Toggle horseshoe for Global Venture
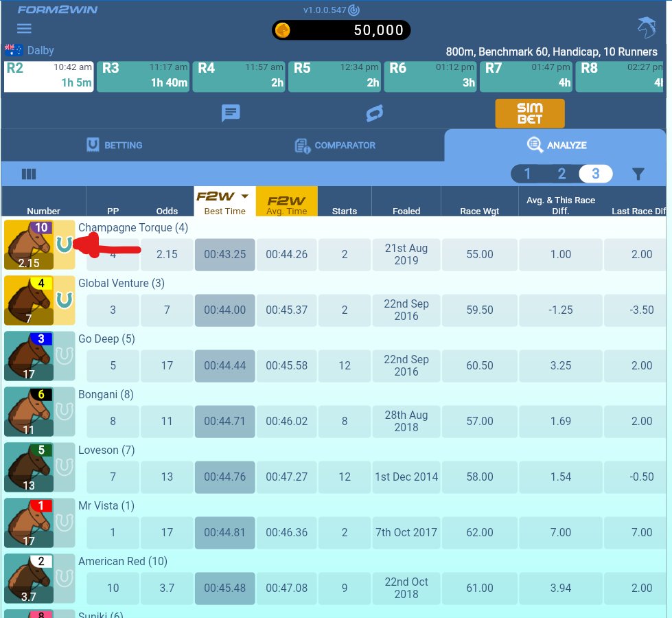 pyautogui.click(x=65, y=300)
